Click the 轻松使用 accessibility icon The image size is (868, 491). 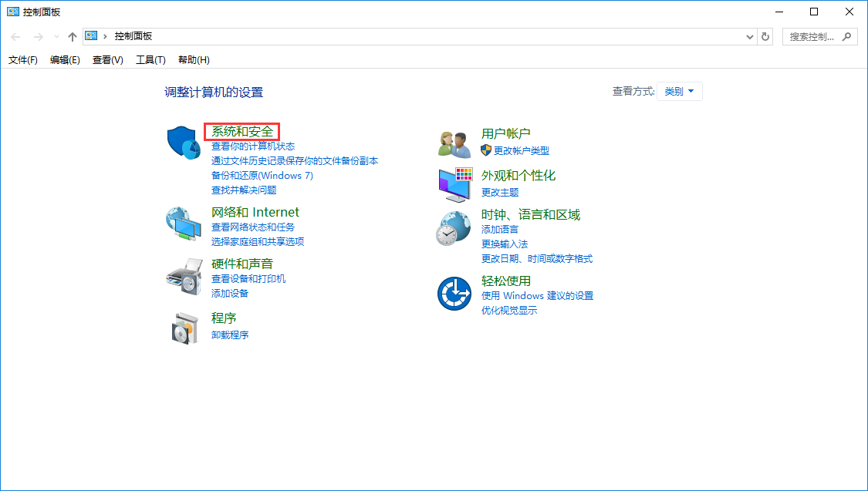454,294
